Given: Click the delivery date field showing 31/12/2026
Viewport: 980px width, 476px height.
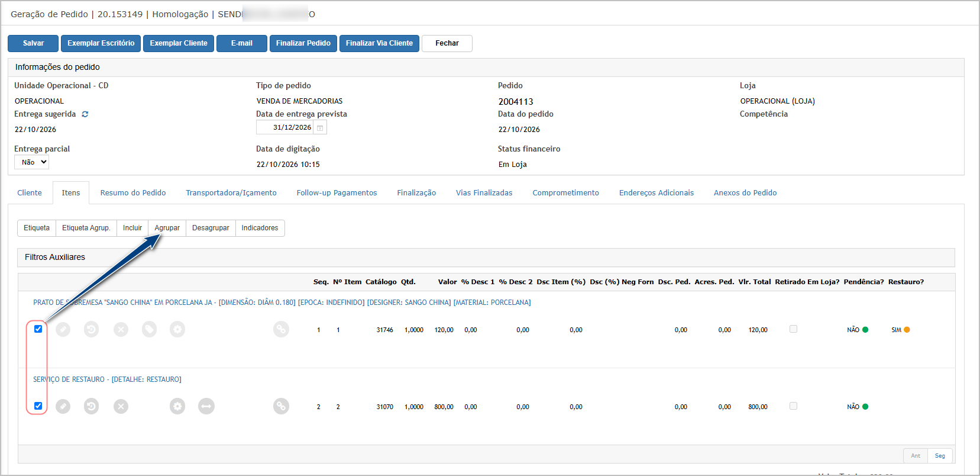Looking at the screenshot, I should [284, 128].
